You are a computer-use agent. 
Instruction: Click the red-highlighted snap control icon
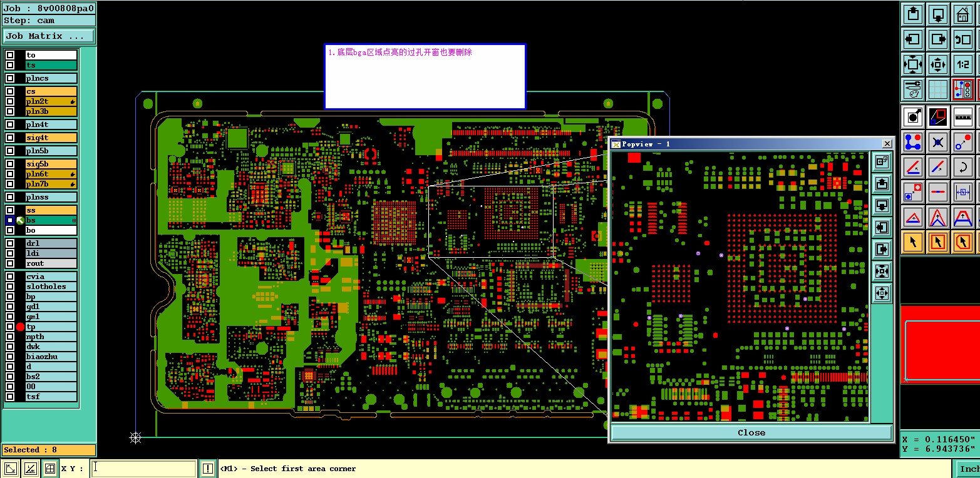(x=963, y=89)
